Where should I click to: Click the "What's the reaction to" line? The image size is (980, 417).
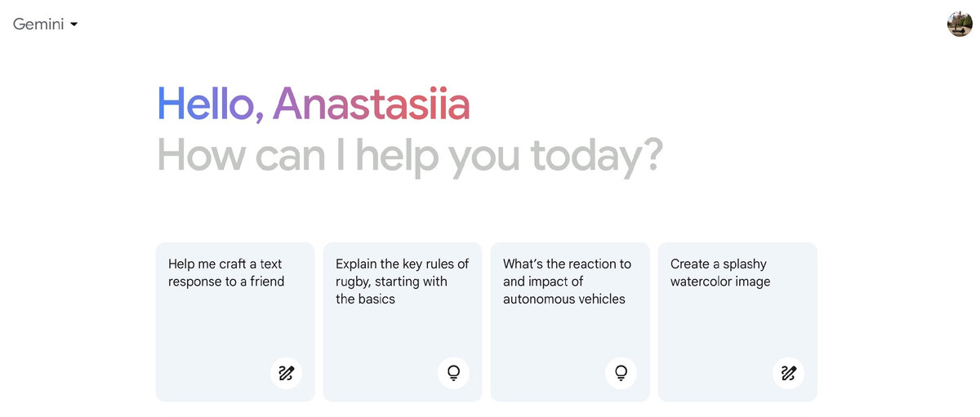click(567, 264)
